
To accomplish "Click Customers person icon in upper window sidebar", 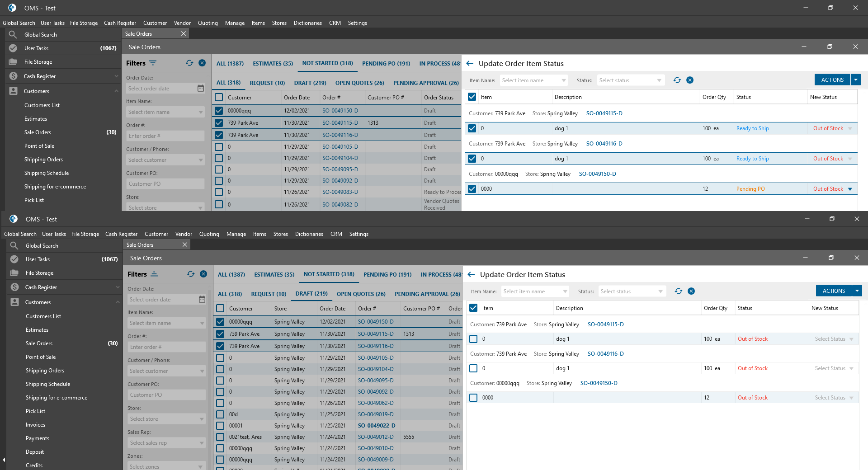I will click(13, 91).
